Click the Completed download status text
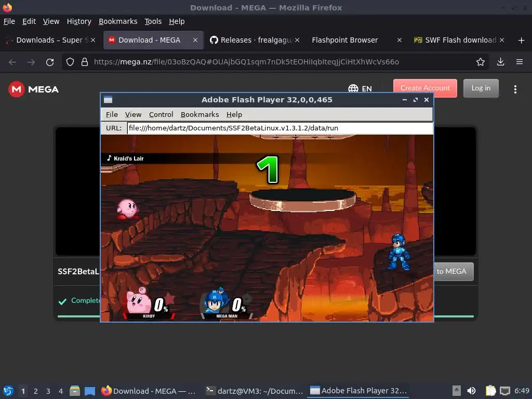Viewport: 532px width, 399px height. pyautogui.click(x=85, y=301)
